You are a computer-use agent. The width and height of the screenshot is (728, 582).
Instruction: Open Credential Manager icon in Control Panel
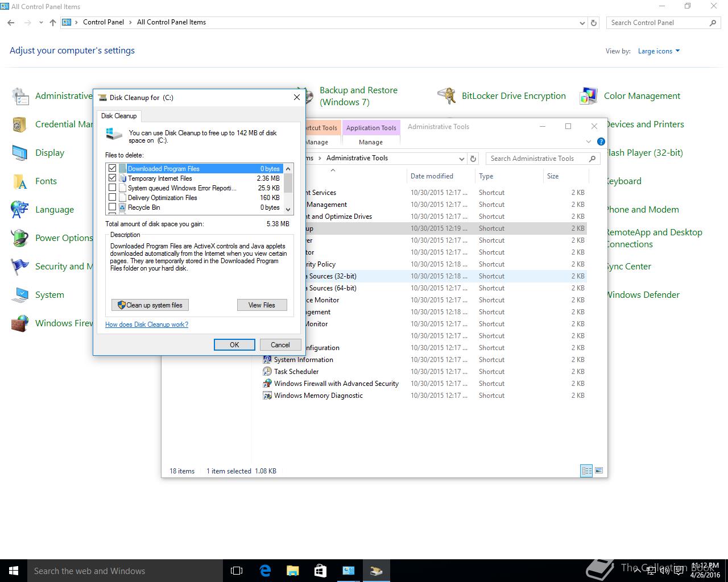[20, 124]
